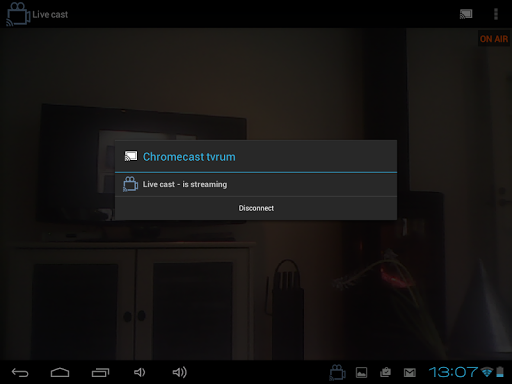Click the Disconnect button
The height and width of the screenshot is (384, 512).
pos(256,208)
